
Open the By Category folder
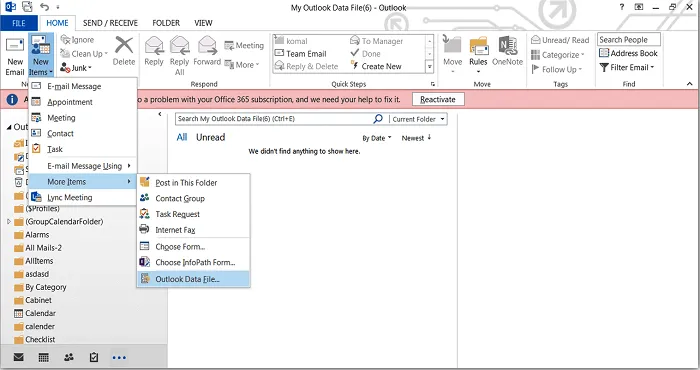(x=41, y=287)
